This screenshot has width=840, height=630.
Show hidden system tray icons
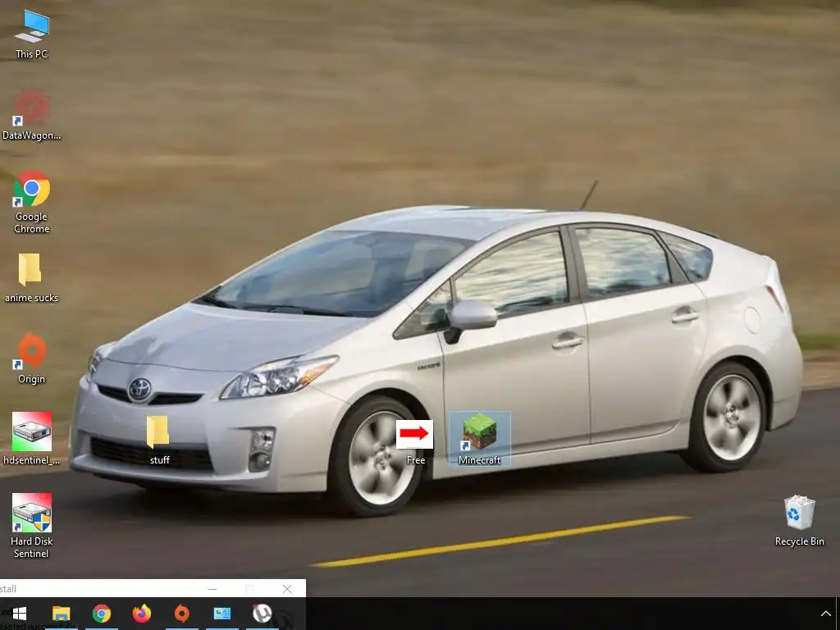click(825, 614)
